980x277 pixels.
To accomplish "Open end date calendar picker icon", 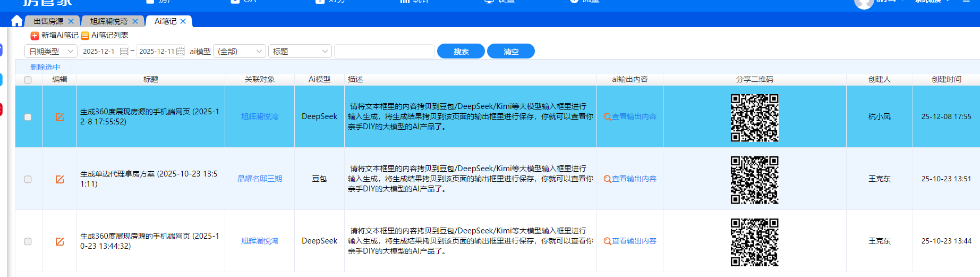I will pos(180,52).
